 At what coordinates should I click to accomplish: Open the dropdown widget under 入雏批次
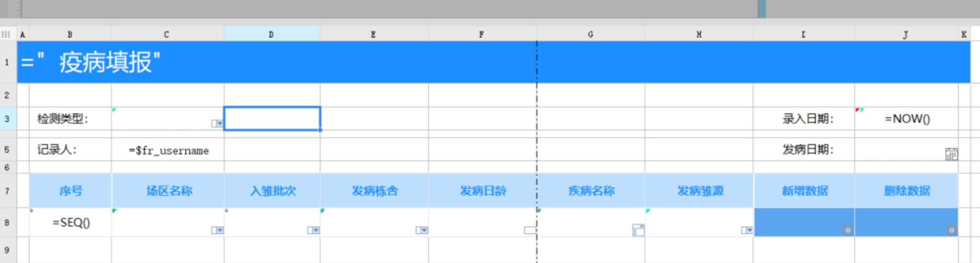point(313,230)
